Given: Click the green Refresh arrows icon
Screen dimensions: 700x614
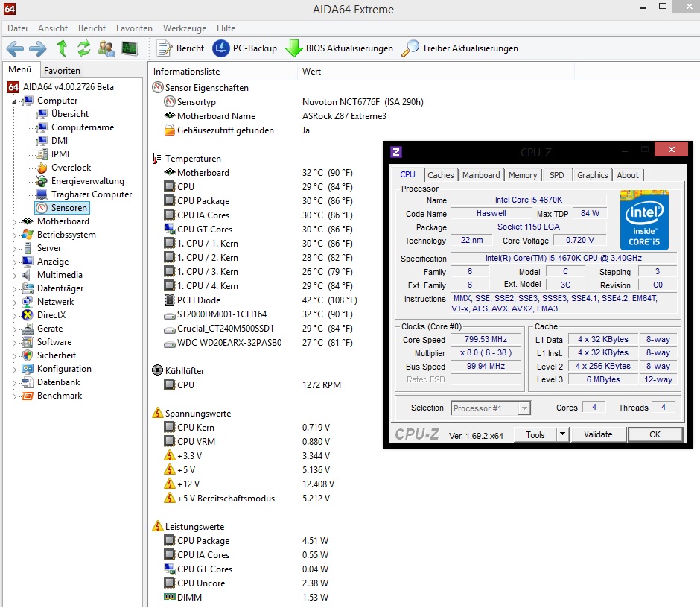Looking at the screenshot, I should [x=84, y=48].
